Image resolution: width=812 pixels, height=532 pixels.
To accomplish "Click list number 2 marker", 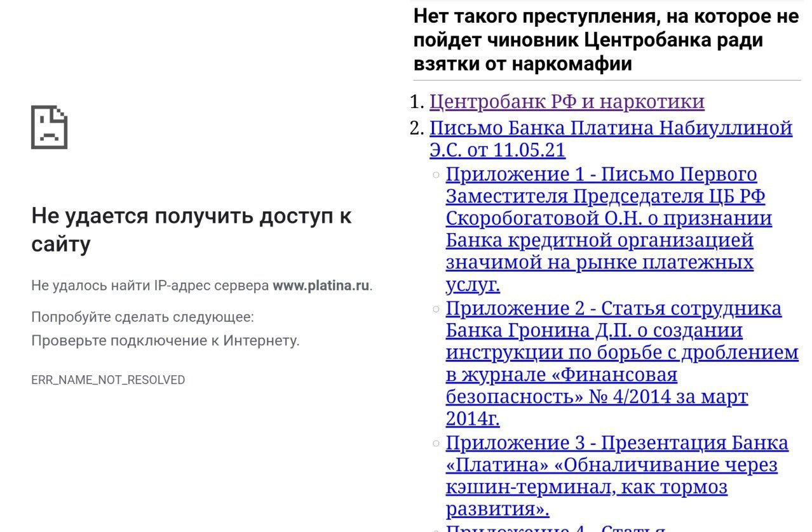I will click(416, 129).
